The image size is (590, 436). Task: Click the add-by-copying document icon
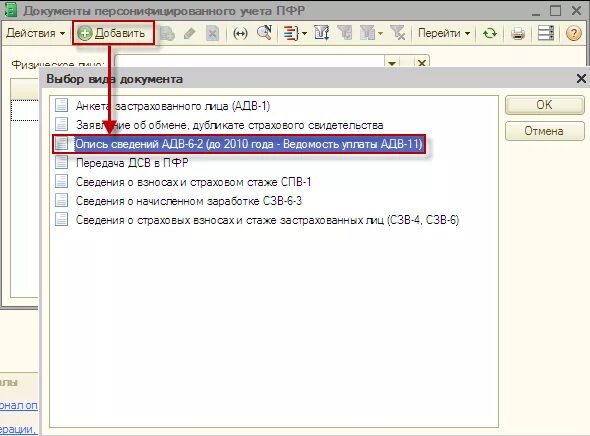tap(167, 33)
